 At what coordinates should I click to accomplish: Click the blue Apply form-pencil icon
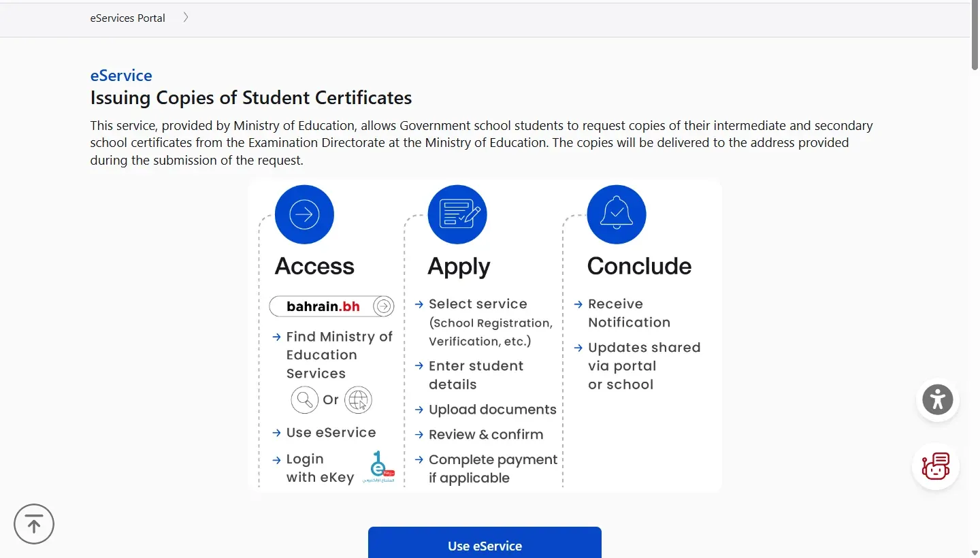point(457,214)
